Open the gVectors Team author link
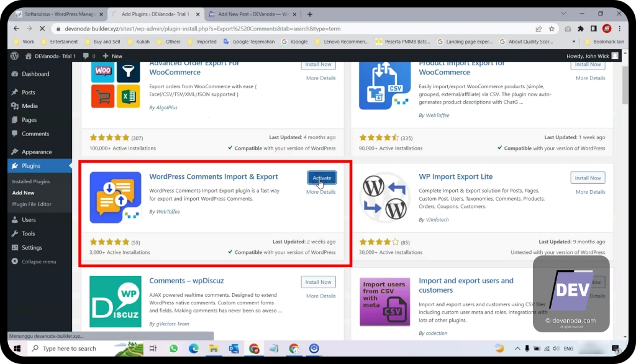Viewport: 636px width, 364px height. click(173, 324)
